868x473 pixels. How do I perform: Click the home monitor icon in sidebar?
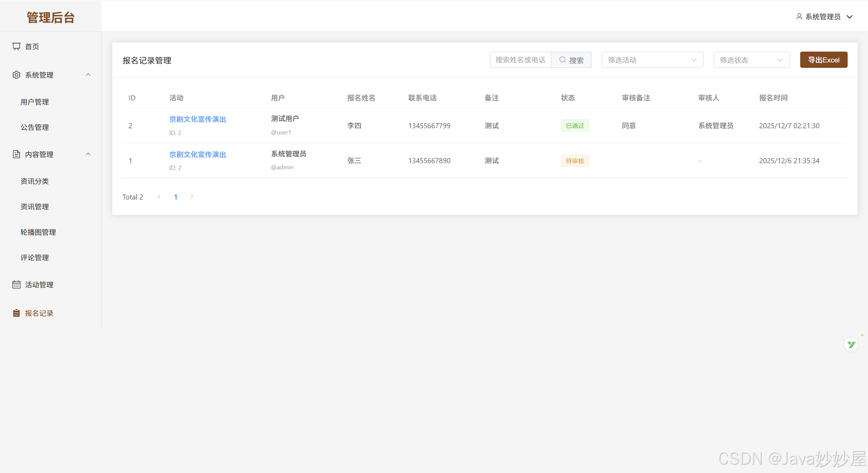(16, 46)
